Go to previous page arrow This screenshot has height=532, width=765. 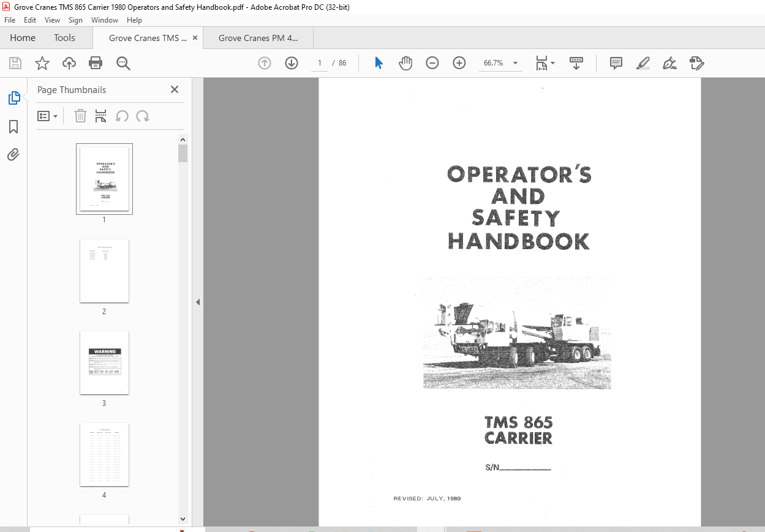point(265,63)
